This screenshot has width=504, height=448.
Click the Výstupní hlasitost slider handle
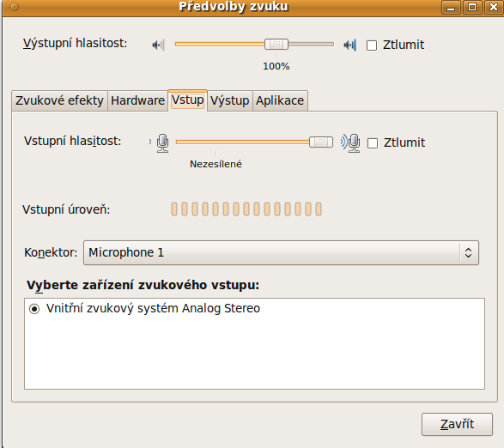[276, 44]
